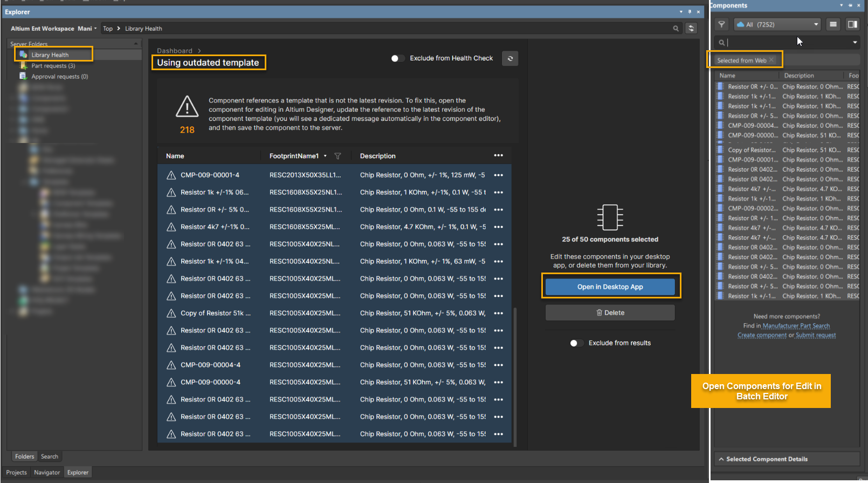This screenshot has width=868, height=483.
Task: Click component icon beside Copy of Resistor in Components
Action: click(720, 150)
